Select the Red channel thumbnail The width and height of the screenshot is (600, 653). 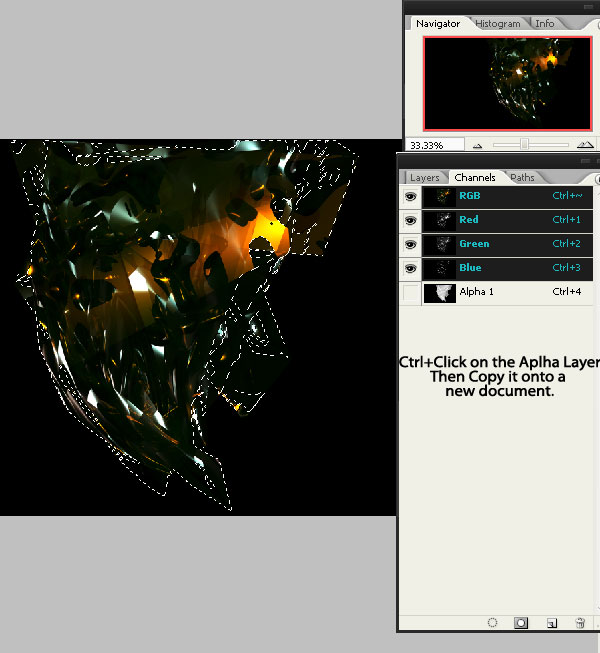click(x=440, y=221)
